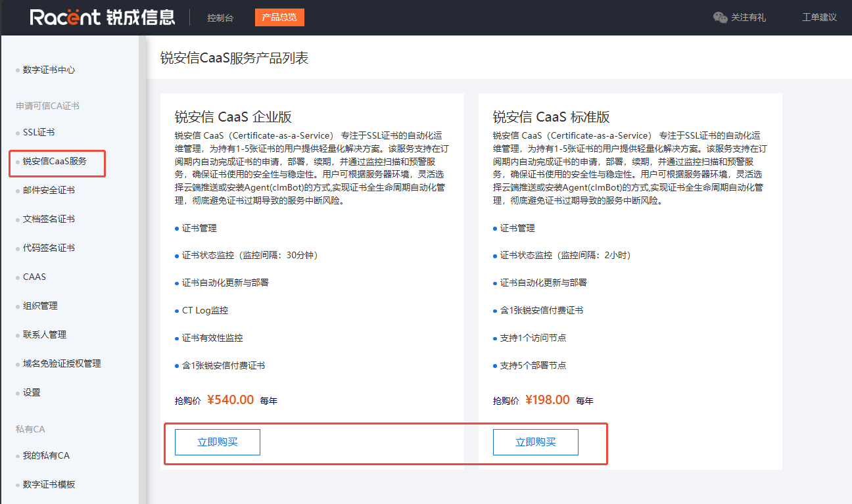Select 锐安信CaaS服务 in the sidebar
This screenshot has height=504, width=852.
(x=55, y=161)
